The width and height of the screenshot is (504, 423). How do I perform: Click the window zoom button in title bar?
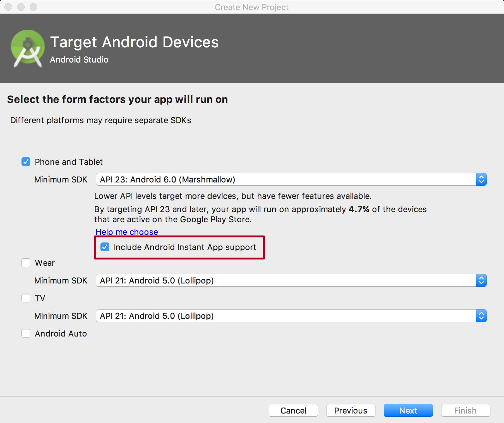[33, 7]
